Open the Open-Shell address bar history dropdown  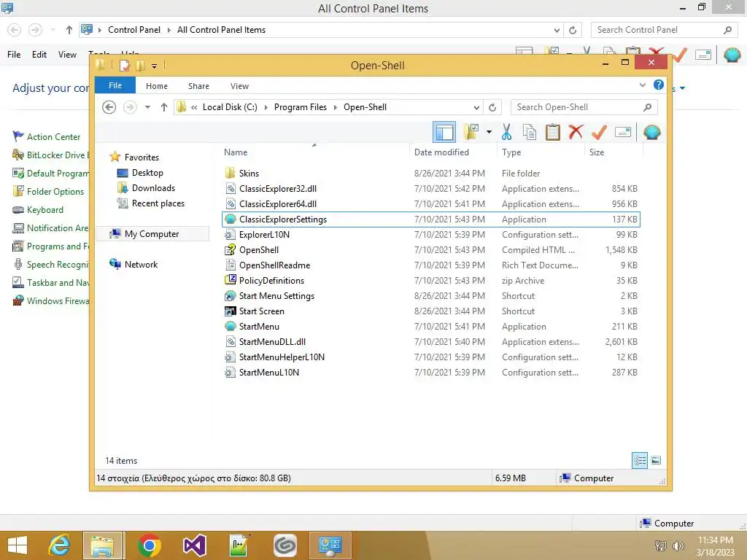(x=476, y=108)
